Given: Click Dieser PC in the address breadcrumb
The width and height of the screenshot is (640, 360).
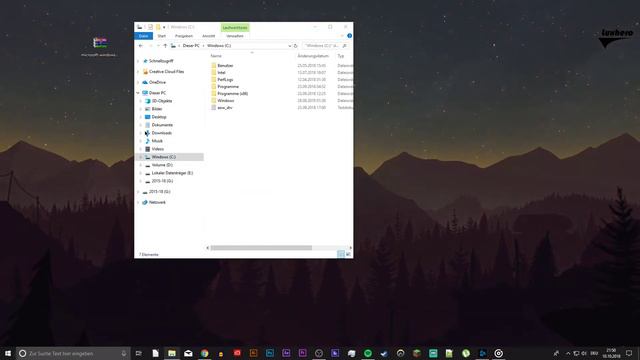Looking at the screenshot, I should (191, 46).
